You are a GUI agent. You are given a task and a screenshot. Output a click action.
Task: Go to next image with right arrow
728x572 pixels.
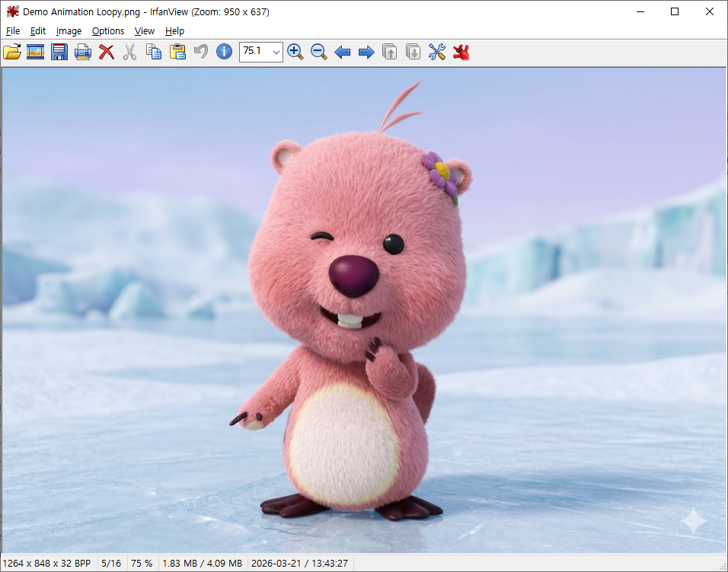(366, 52)
